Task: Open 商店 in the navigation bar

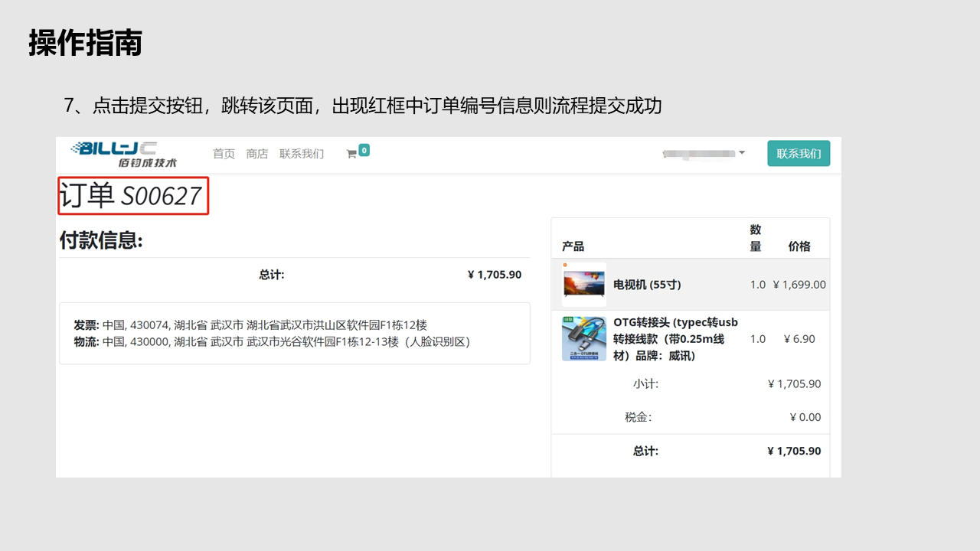Action: click(x=257, y=154)
